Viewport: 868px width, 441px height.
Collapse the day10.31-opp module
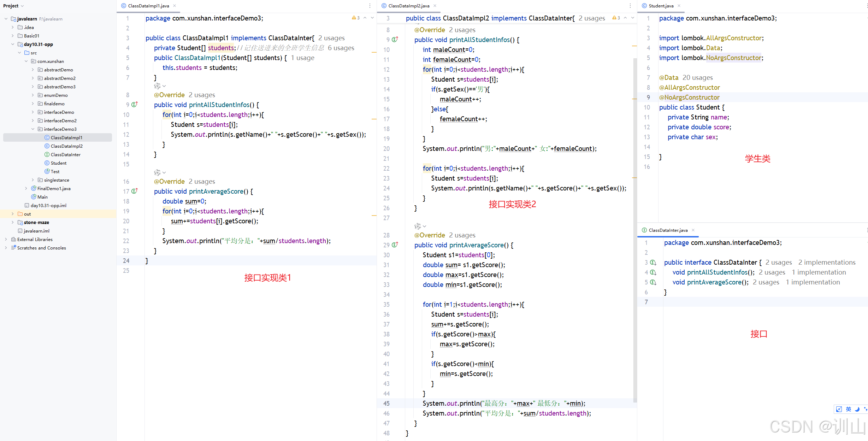13,44
